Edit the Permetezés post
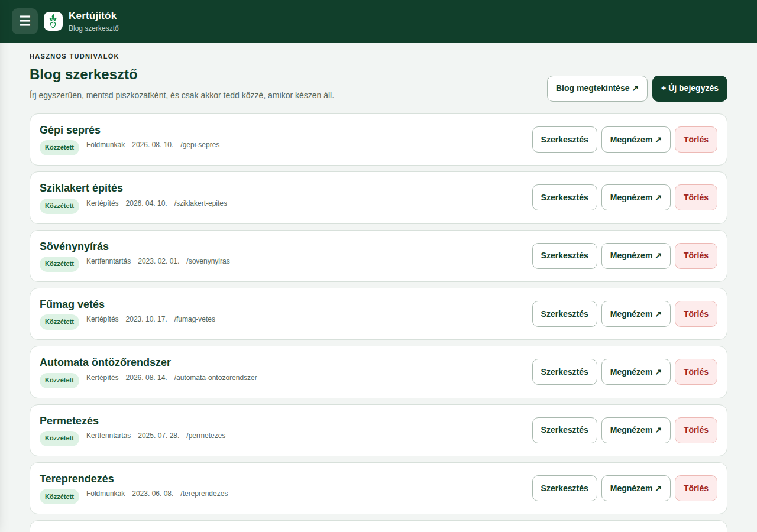The width and height of the screenshot is (757, 532). pos(565,430)
